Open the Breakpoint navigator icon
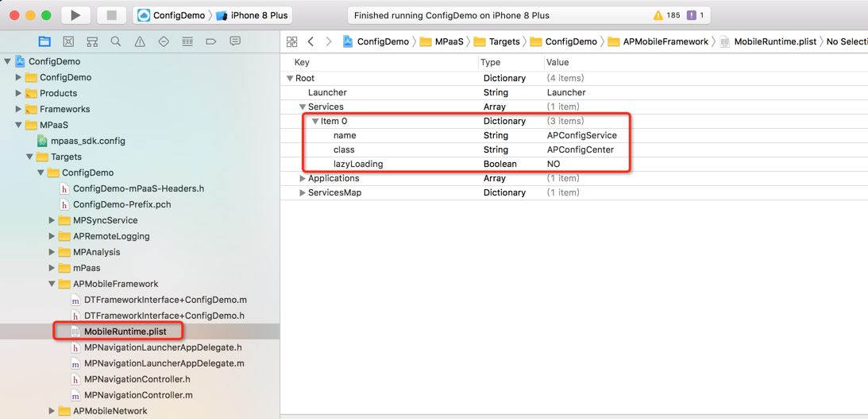The height and width of the screenshot is (419, 868). (x=211, y=41)
